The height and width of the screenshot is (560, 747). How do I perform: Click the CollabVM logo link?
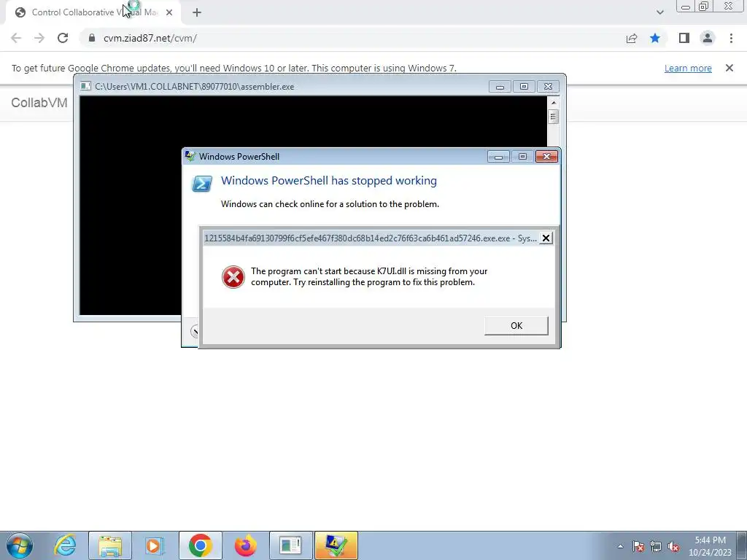click(x=39, y=102)
